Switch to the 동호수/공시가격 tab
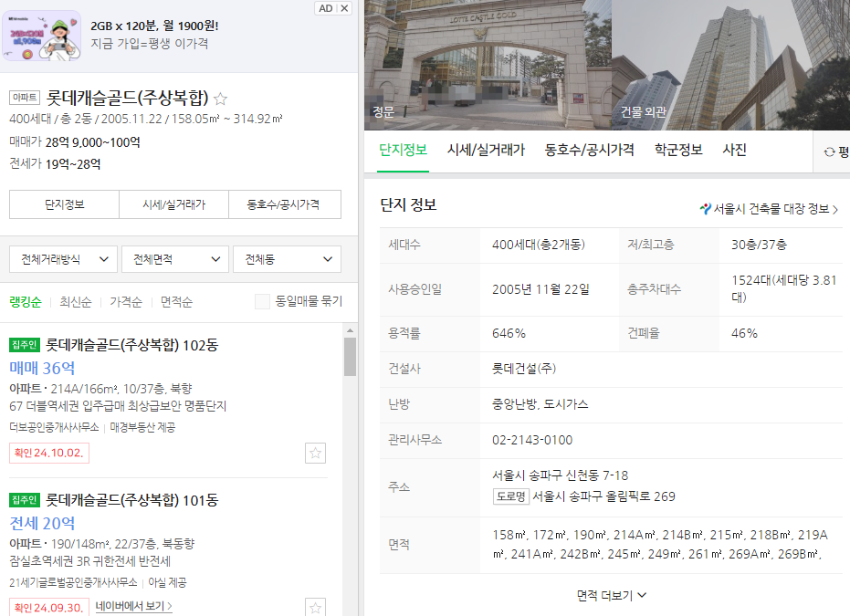Image resolution: width=850 pixels, height=616 pixels. (x=589, y=150)
